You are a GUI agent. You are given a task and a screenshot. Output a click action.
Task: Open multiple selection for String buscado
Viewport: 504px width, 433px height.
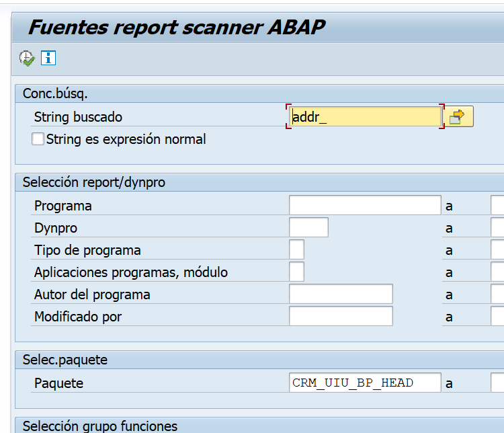pos(457,117)
